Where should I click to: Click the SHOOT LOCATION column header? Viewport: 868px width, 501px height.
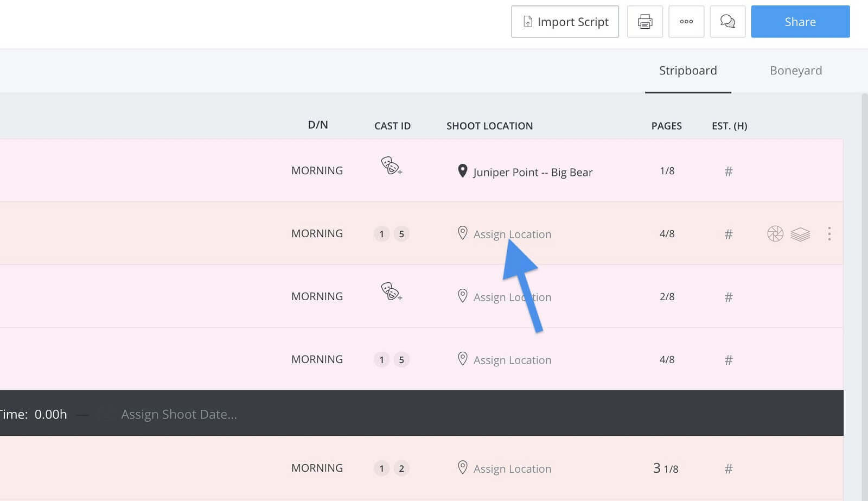click(x=489, y=126)
